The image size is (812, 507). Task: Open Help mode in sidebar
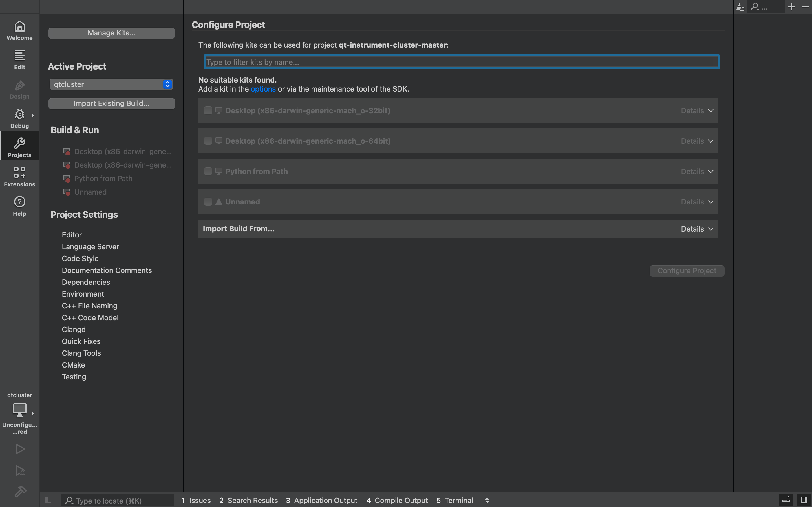tap(19, 206)
